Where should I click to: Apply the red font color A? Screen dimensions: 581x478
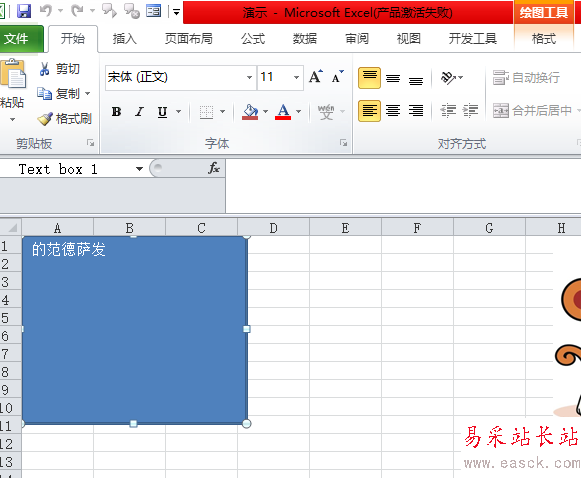(x=283, y=111)
